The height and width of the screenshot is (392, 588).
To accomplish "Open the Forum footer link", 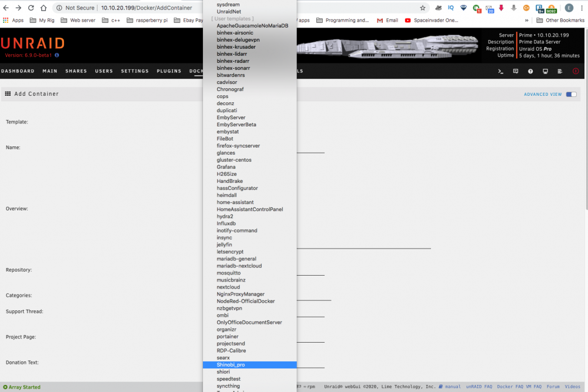I will click(x=553, y=386).
